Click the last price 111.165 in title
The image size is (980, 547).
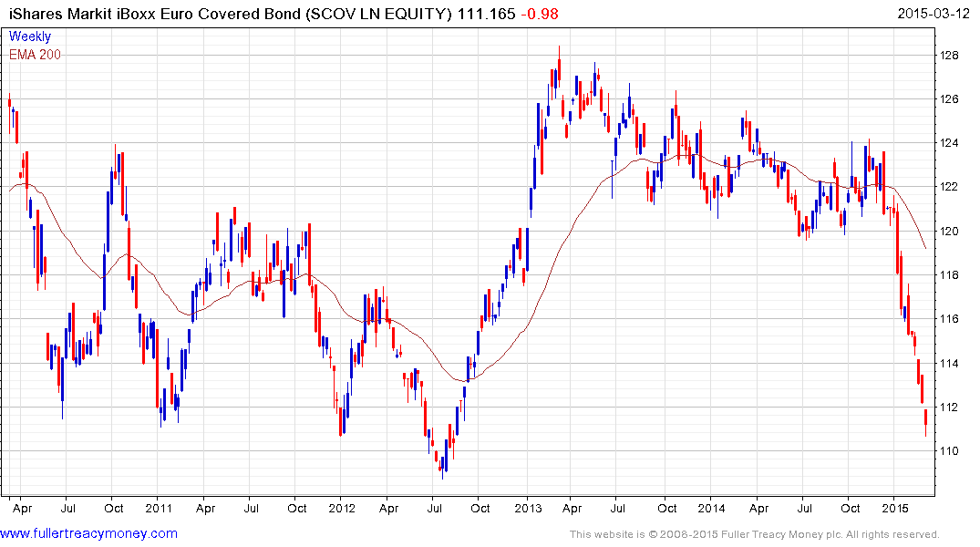(x=486, y=13)
